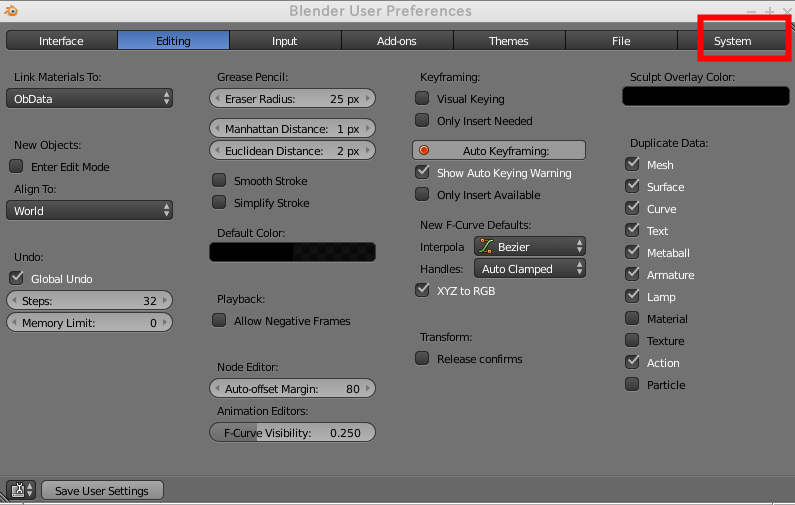
Task: Click Save User Settings button
Action: coord(102,490)
